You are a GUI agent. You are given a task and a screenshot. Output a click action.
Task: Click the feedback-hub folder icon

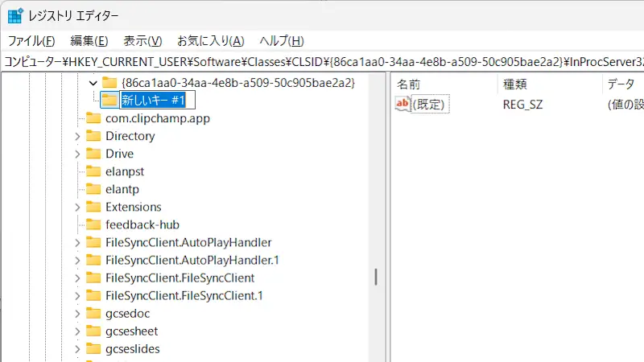[x=93, y=224]
